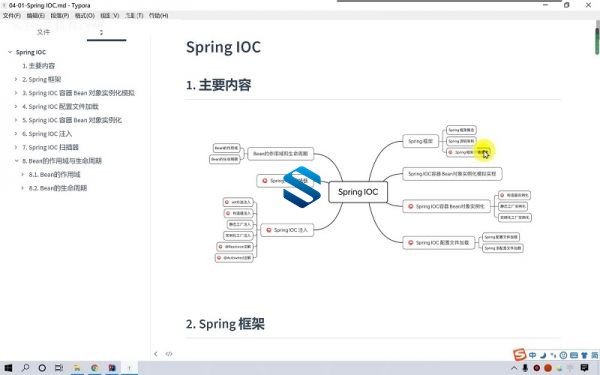Image resolution: width=600 pixels, height=375 pixels.
Task: Expand the 2. Spring 框架 outline item
Action: click(x=16, y=79)
